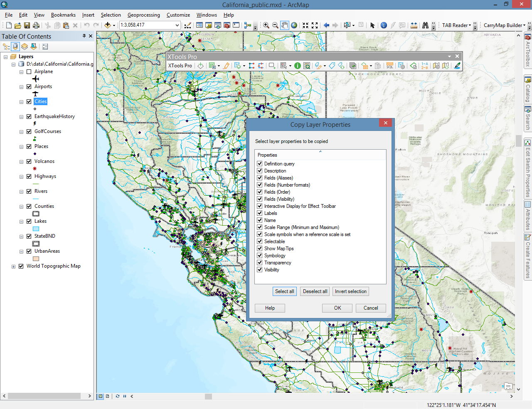Open the Windows menu
Screen dimensions: 532x409
[x=207, y=15]
